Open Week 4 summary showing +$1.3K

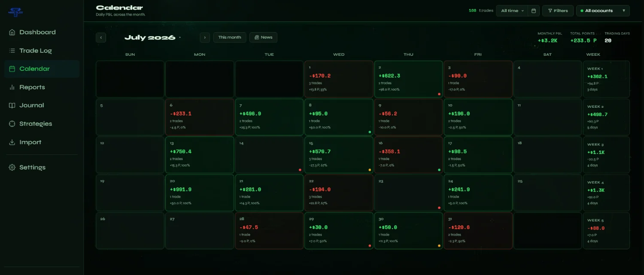coord(606,193)
